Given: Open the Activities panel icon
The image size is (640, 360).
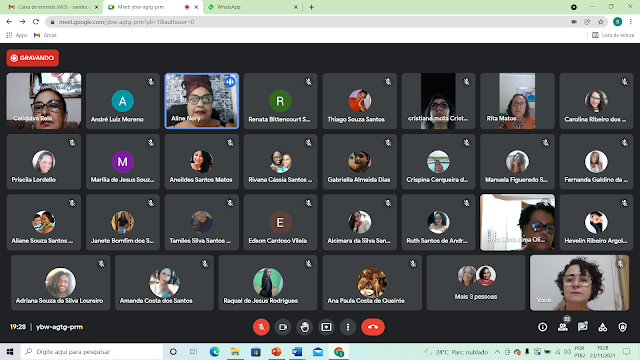Looking at the screenshot, I should pos(602,327).
